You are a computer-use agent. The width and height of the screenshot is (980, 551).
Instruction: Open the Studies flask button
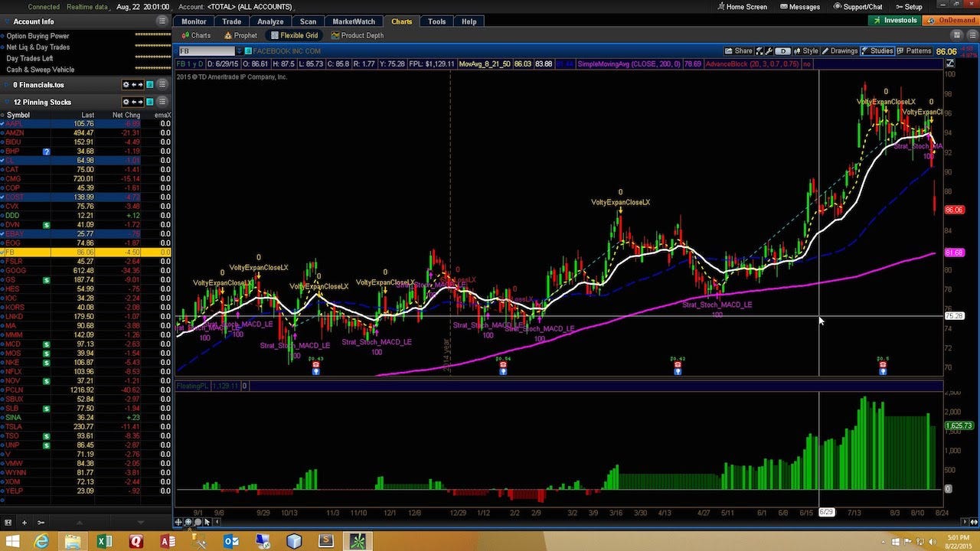point(877,51)
